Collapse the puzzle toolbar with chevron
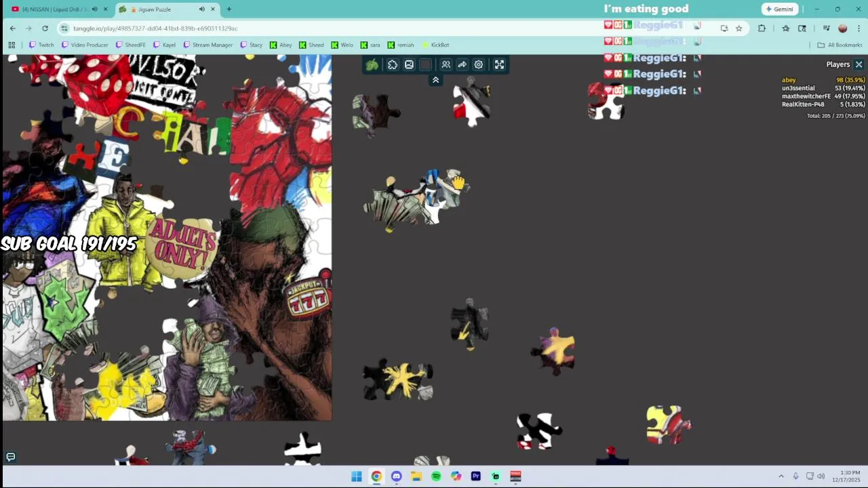This screenshot has width=868, height=488. click(435, 80)
